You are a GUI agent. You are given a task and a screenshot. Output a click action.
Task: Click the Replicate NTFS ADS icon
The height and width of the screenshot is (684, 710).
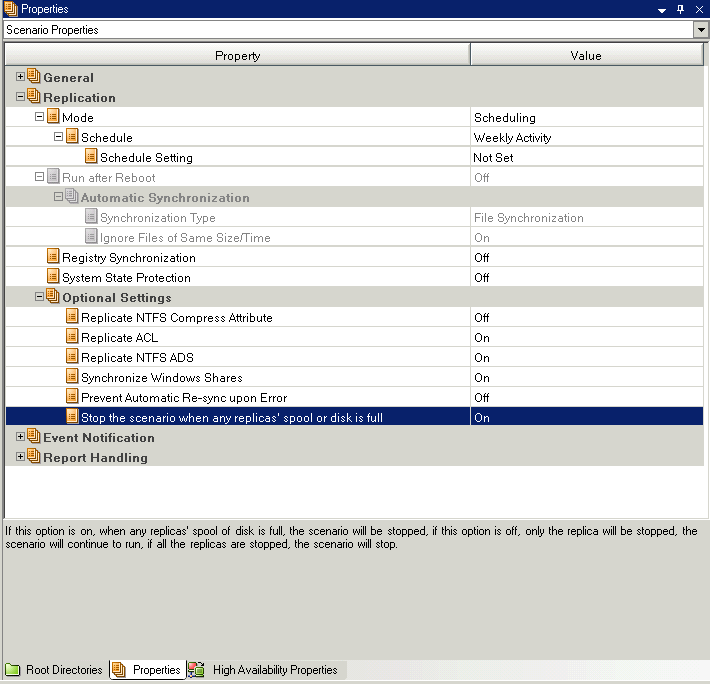[x=72, y=357]
